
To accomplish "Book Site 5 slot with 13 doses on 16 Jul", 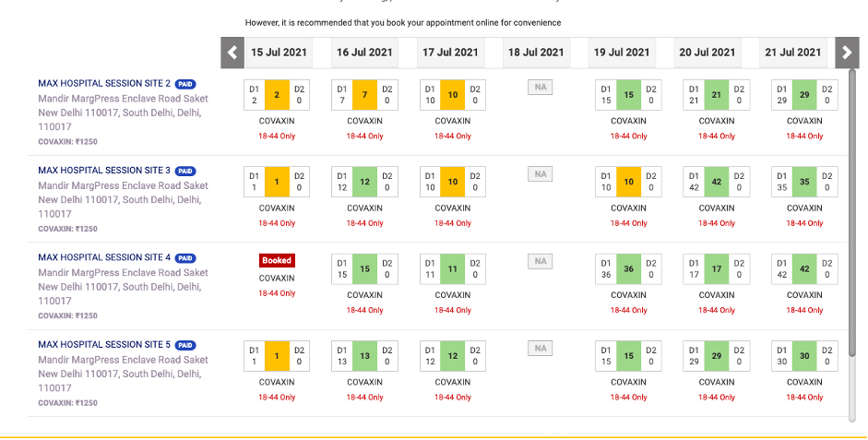I will [364, 356].
